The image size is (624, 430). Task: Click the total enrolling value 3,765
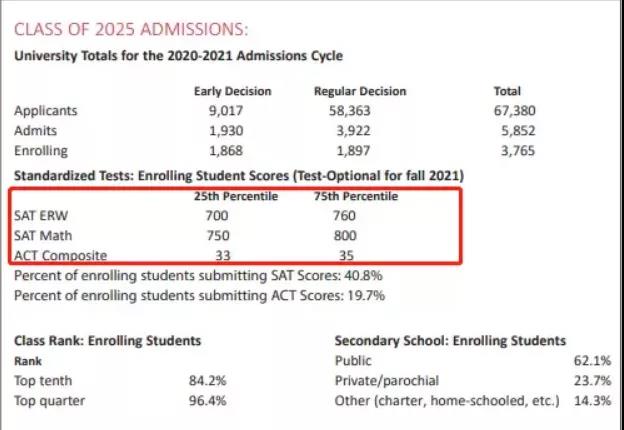tap(516, 151)
